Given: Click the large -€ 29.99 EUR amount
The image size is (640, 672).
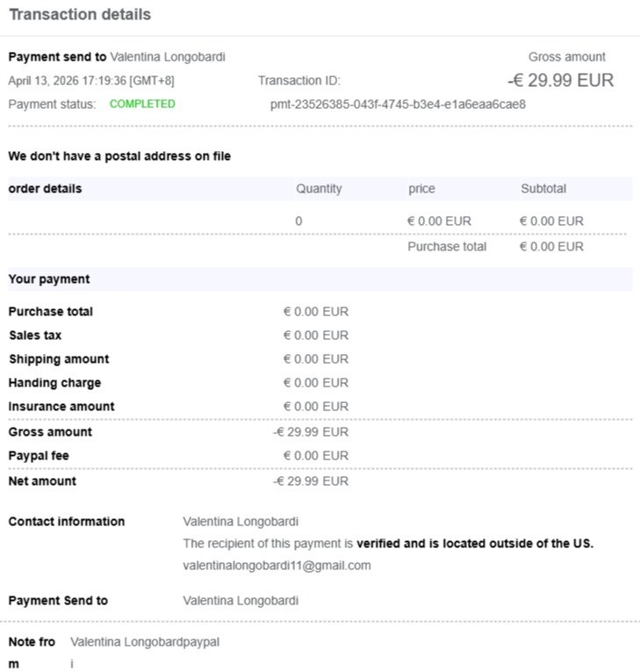Looking at the screenshot, I should point(561,81).
